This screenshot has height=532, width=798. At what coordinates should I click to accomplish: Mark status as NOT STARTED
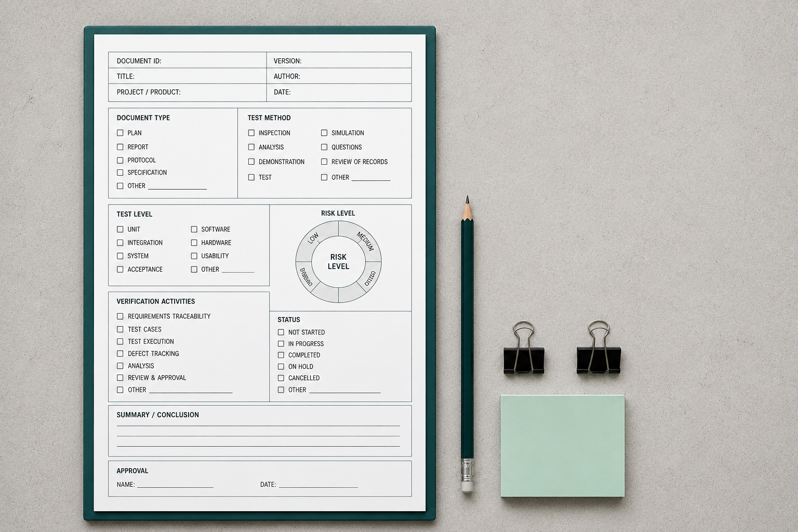pos(281,332)
